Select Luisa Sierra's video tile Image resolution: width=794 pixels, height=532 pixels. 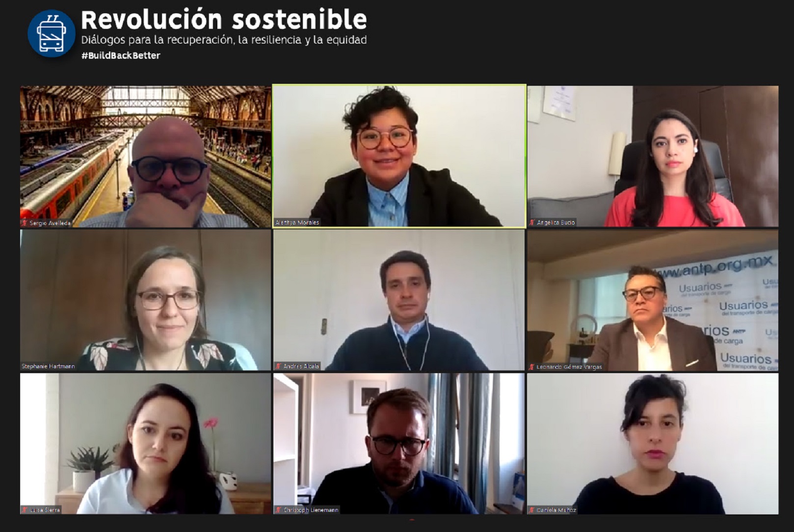coord(145,444)
